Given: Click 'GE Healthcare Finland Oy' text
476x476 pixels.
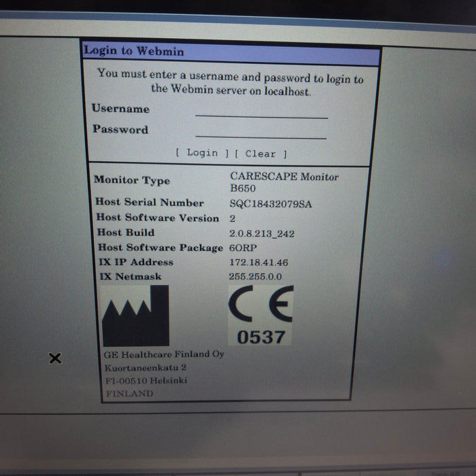Looking at the screenshot, I should pyautogui.click(x=164, y=354).
